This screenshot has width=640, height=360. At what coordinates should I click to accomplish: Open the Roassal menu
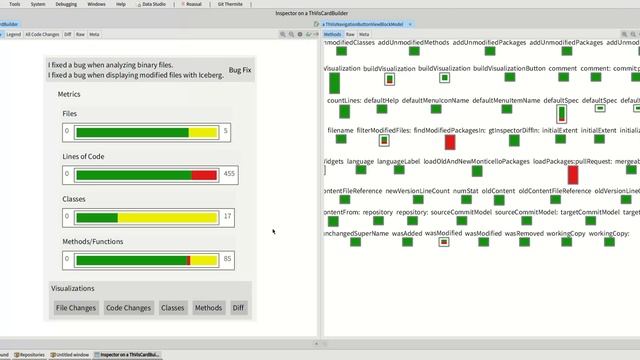191,4
